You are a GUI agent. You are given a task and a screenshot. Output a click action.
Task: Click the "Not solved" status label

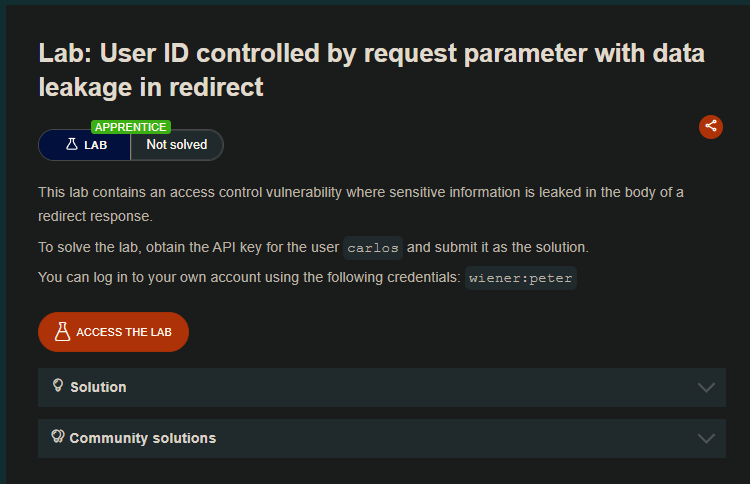click(177, 145)
